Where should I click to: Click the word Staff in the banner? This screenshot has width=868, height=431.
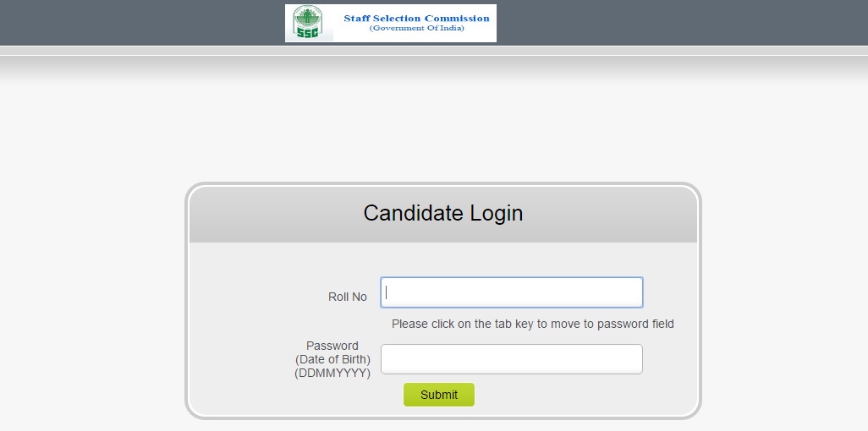point(356,18)
